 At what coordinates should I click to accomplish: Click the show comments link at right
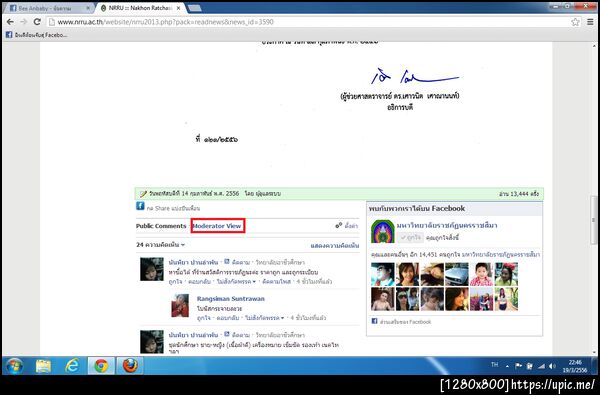pyautogui.click(x=335, y=245)
